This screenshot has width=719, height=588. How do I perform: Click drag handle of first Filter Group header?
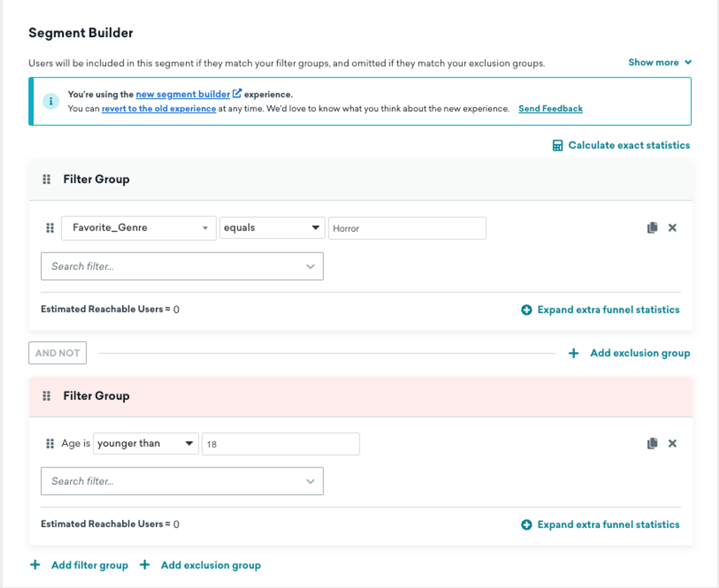pos(47,179)
